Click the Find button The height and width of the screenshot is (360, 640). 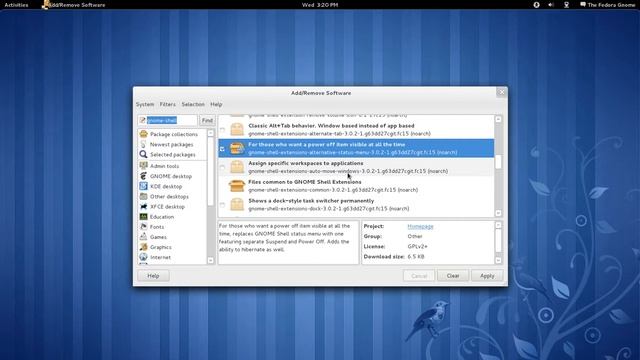click(207, 120)
